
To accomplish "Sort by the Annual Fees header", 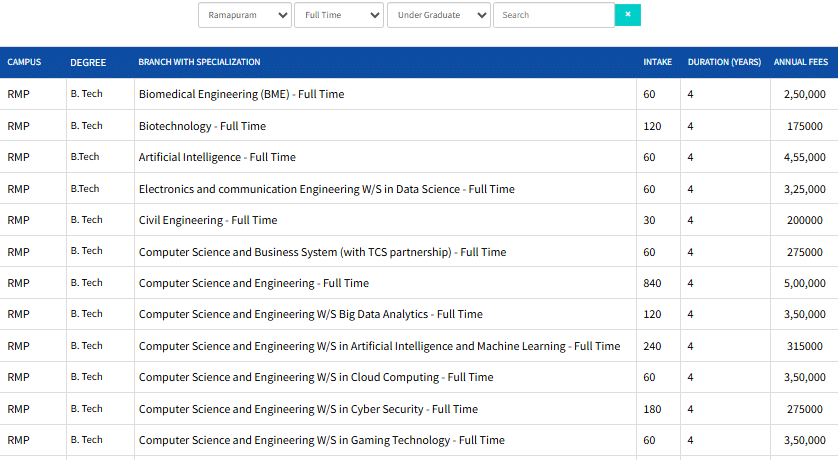I will point(800,62).
